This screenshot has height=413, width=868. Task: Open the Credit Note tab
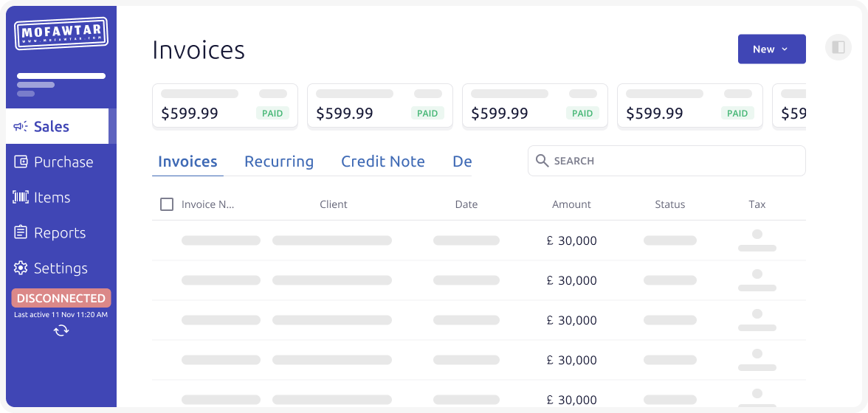click(x=382, y=162)
